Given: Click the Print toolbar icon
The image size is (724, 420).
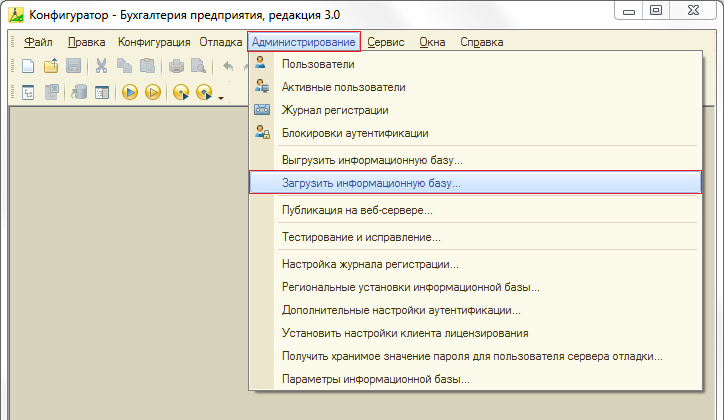Looking at the screenshot, I should coord(176,66).
